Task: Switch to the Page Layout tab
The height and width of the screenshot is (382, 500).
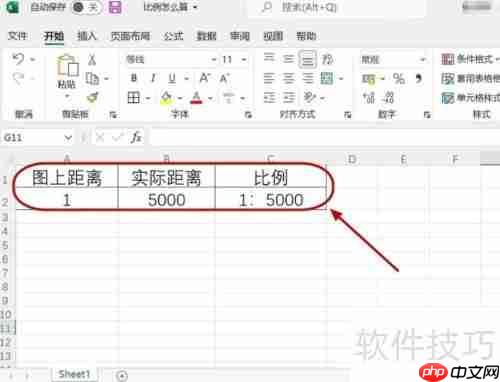Action: [x=130, y=36]
